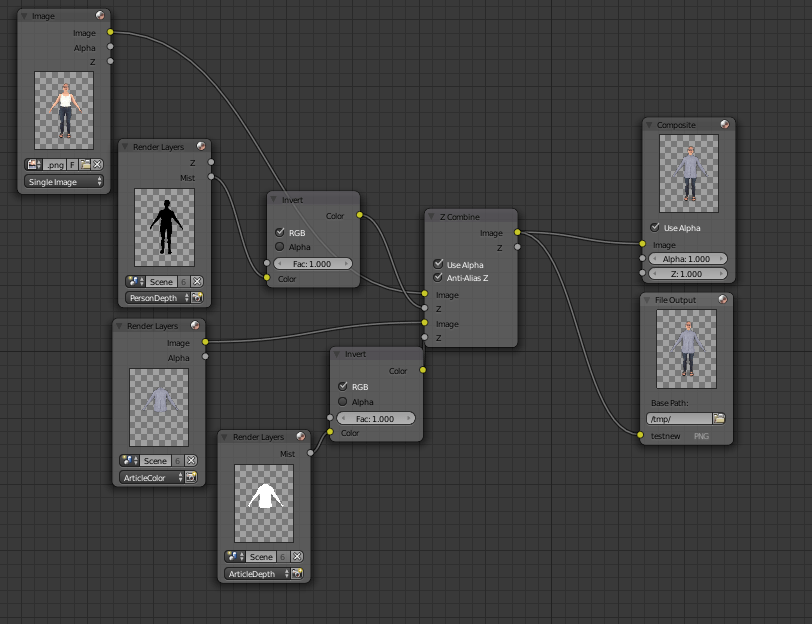
Task: Click the scene datablock icon beside Scene in PersonDepth node
Action: (x=132, y=281)
